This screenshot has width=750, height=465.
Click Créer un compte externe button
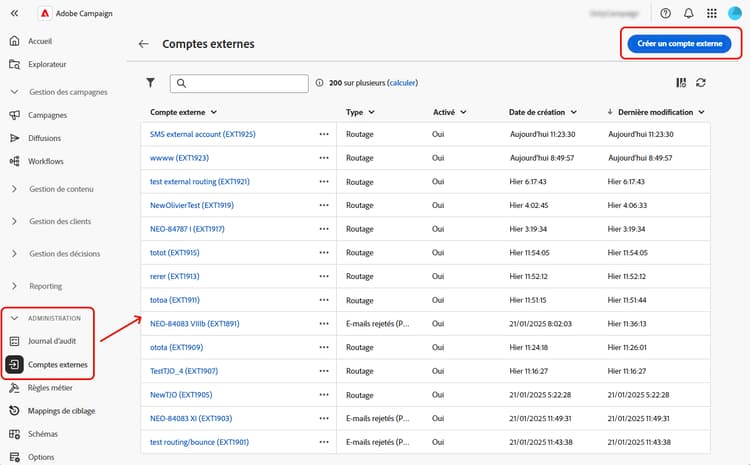tap(679, 44)
